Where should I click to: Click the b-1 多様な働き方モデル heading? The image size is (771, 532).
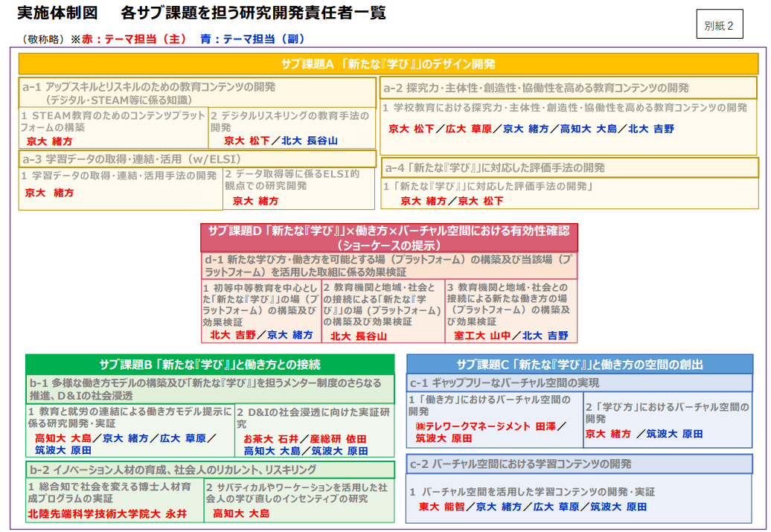coord(210,388)
